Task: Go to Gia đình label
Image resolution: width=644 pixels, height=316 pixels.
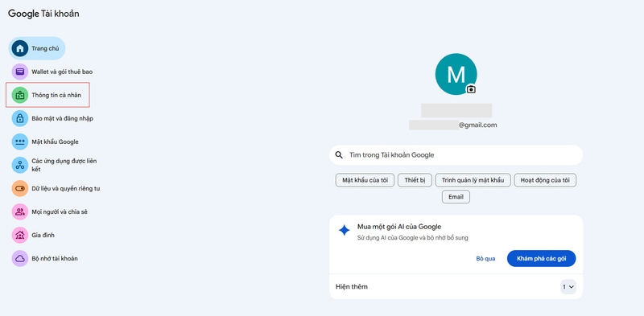Action: [x=43, y=236]
